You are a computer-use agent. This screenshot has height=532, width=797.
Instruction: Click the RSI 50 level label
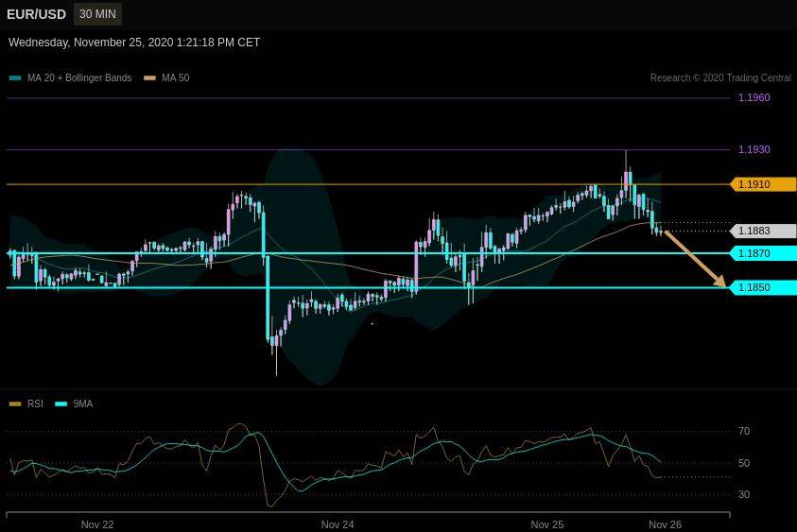pos(744,463)
